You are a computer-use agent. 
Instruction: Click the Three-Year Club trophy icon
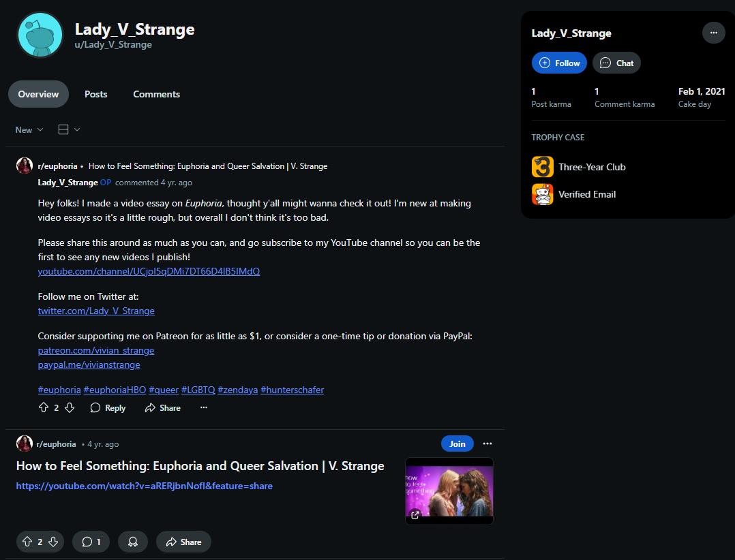point(542,167)
